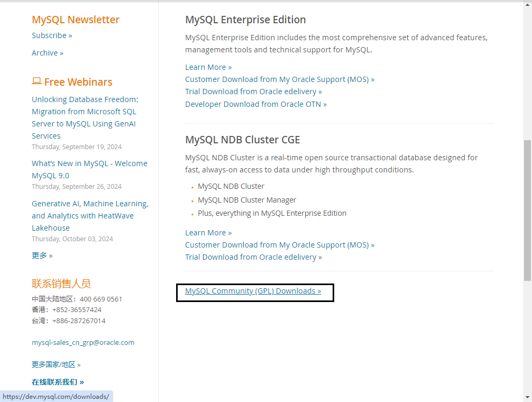Viewport: 532px width, 402px height.
Task: Open NDB Cluster Customer Download from MOS
Action: (280, 245)
